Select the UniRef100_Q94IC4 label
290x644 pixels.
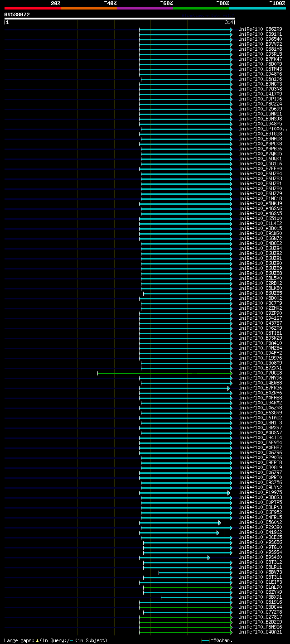pyautogui.click(x=260, y=437)
